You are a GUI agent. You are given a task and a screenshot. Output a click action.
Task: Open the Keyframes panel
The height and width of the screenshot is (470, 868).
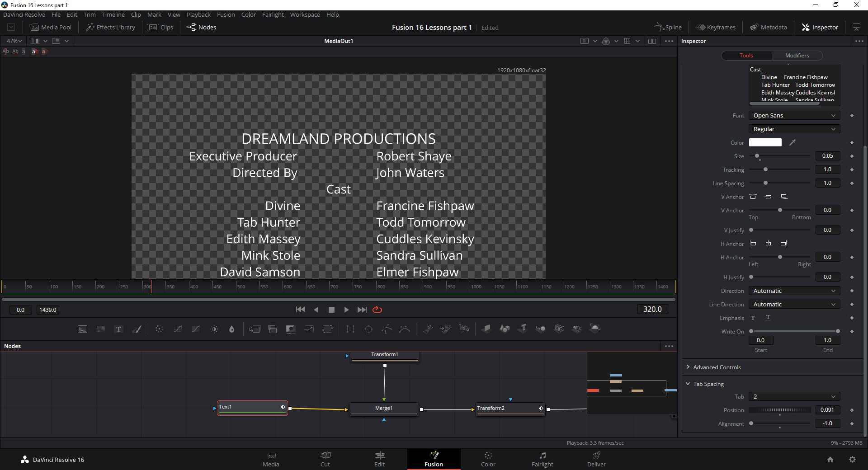click(x=716, y=27)
